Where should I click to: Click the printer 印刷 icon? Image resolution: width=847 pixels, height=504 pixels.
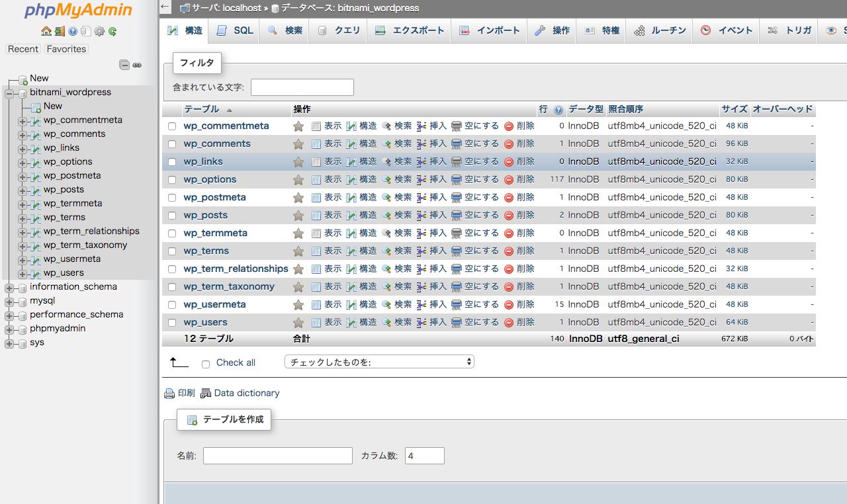coord(169,394)
